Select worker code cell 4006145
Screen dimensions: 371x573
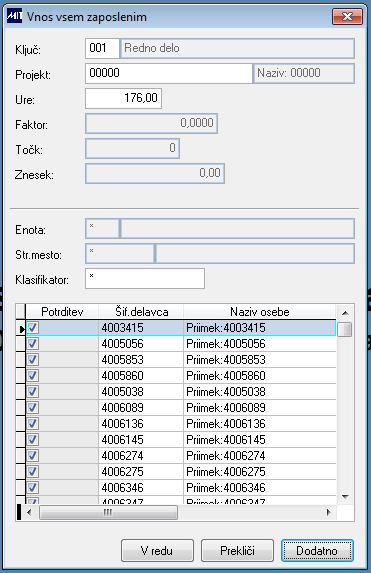coord(141,440)
